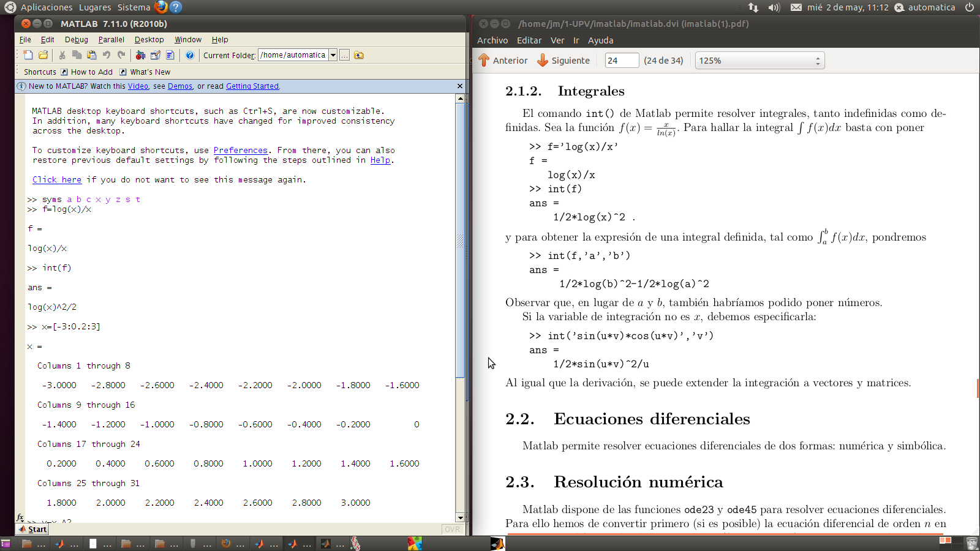Open the Debug menu in MATLAB
This screenshot has height=551, width=980.
(x=76, y=39)
